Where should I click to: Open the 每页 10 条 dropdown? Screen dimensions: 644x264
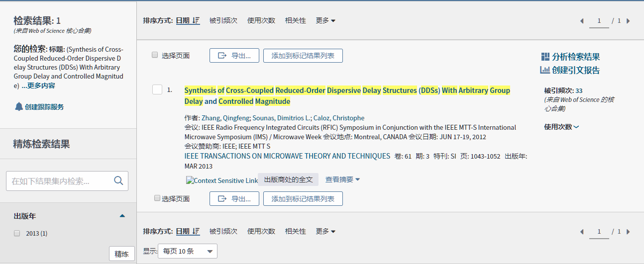coord(187,251)
